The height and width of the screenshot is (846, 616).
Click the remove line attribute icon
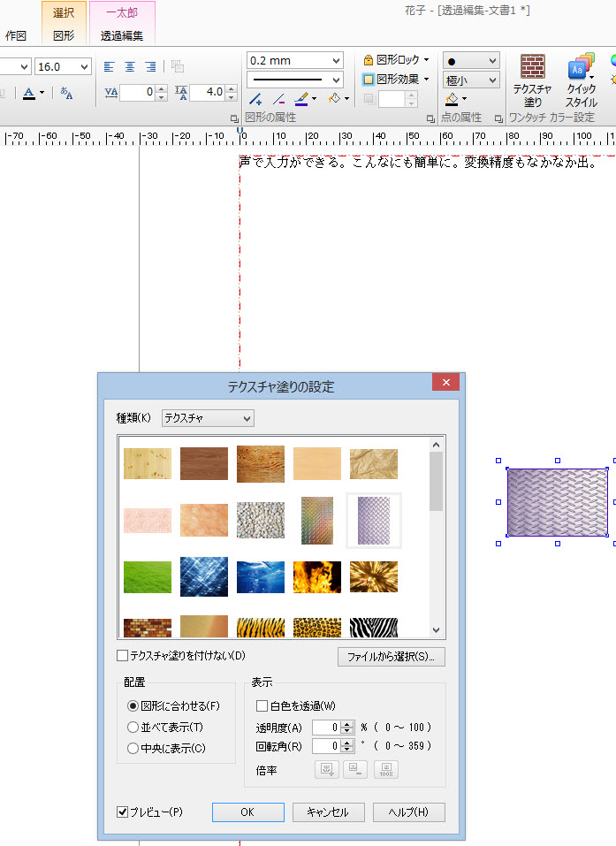pyautogui.click(x=278, y=99)
